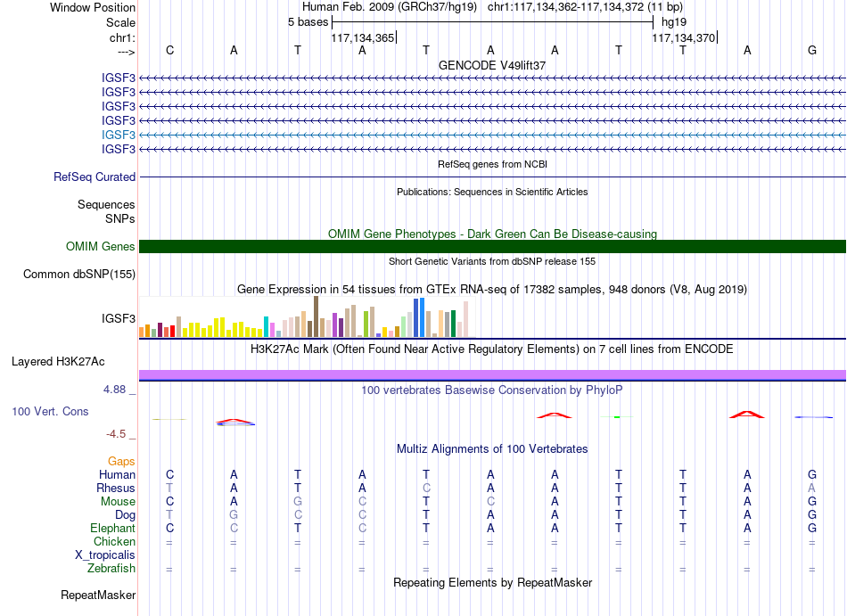
Task: Open the RefSeq Curated track label
Action: coord(95,177)
